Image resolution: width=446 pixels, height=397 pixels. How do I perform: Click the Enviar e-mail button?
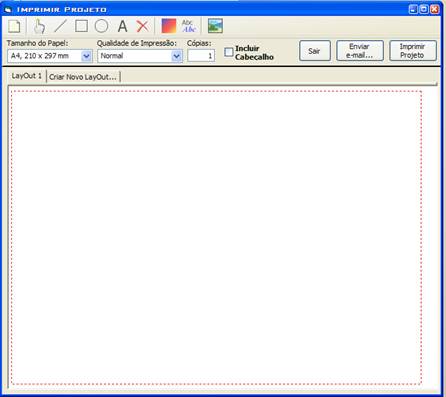pyautogui.click(x=360, y=51)
